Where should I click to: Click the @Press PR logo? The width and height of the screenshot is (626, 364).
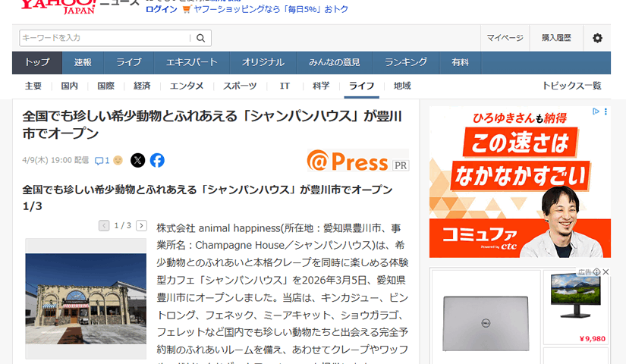pos(357,161)
